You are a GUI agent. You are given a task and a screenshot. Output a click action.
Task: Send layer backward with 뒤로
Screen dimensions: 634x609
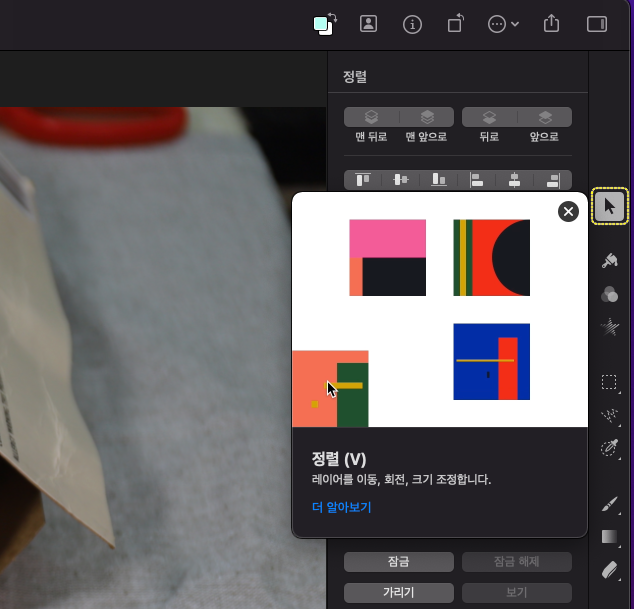click(x=489, y=117)
